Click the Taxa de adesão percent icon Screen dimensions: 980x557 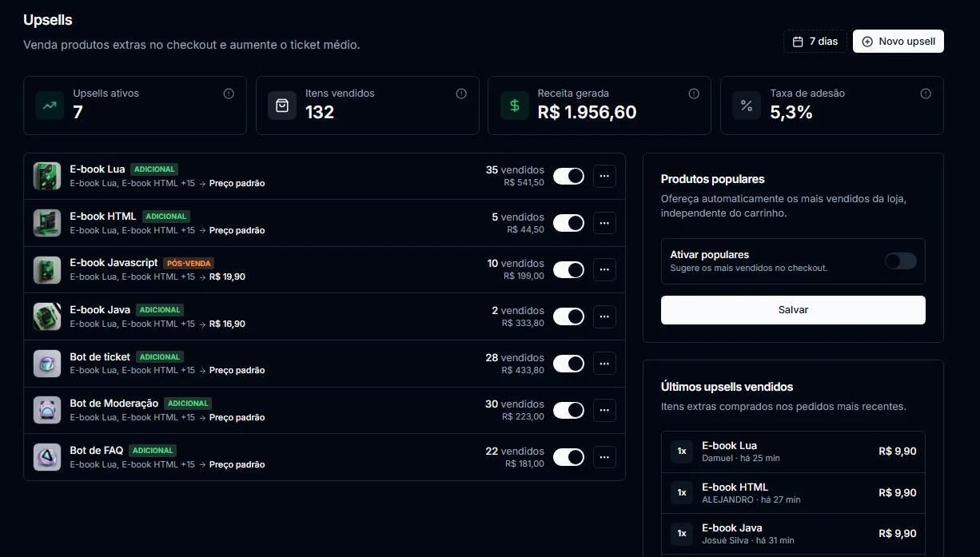(x=747, y=105)
